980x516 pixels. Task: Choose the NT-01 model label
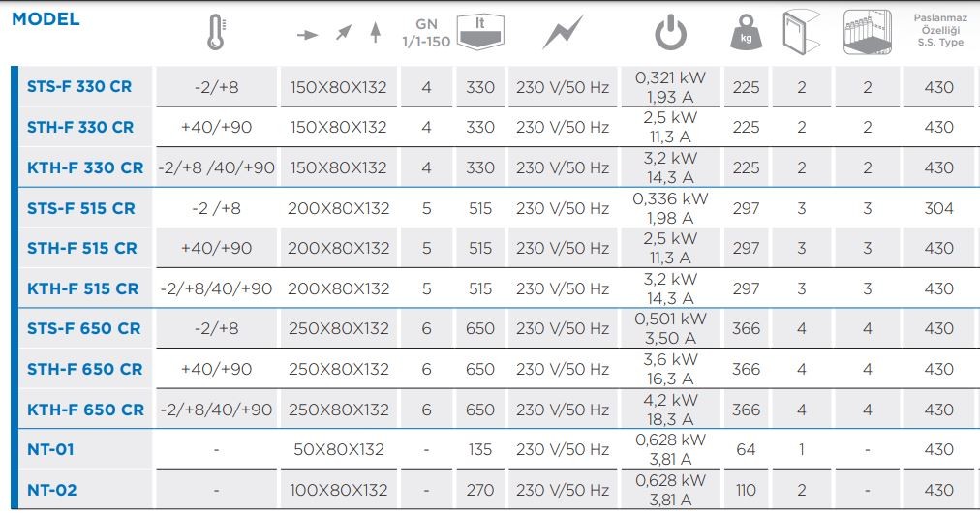50,449
